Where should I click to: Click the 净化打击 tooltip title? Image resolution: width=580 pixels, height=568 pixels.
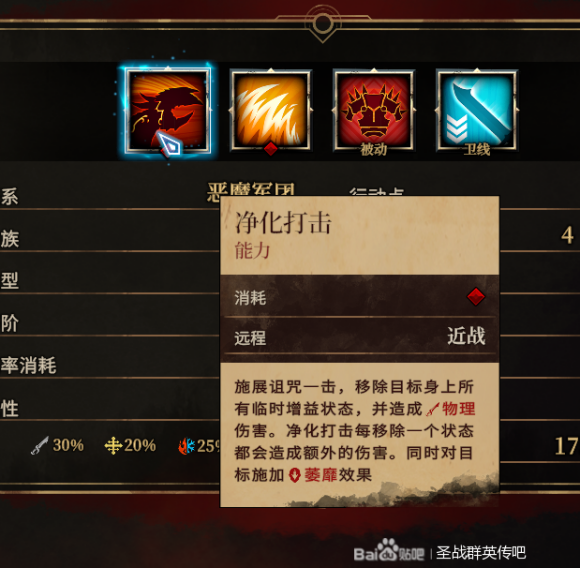(x=283, y=223)
